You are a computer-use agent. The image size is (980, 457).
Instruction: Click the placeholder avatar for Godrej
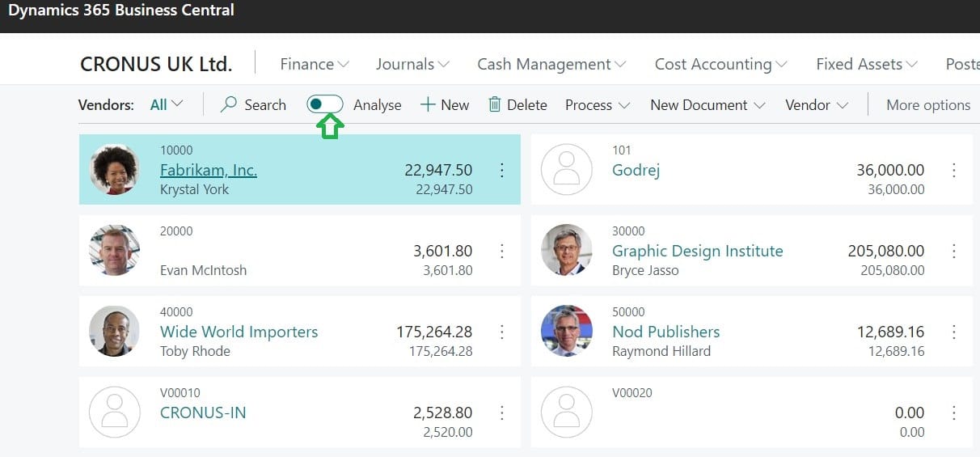(x=567, y=169)
